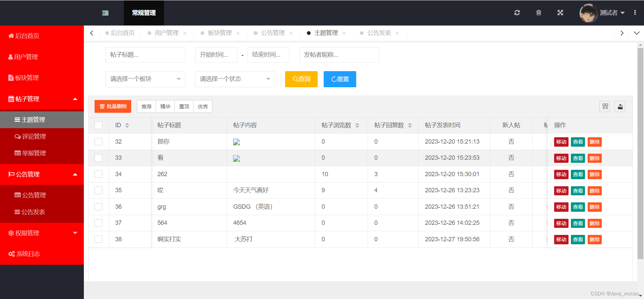Click 移动 for row ID 34

pos(561,175)
